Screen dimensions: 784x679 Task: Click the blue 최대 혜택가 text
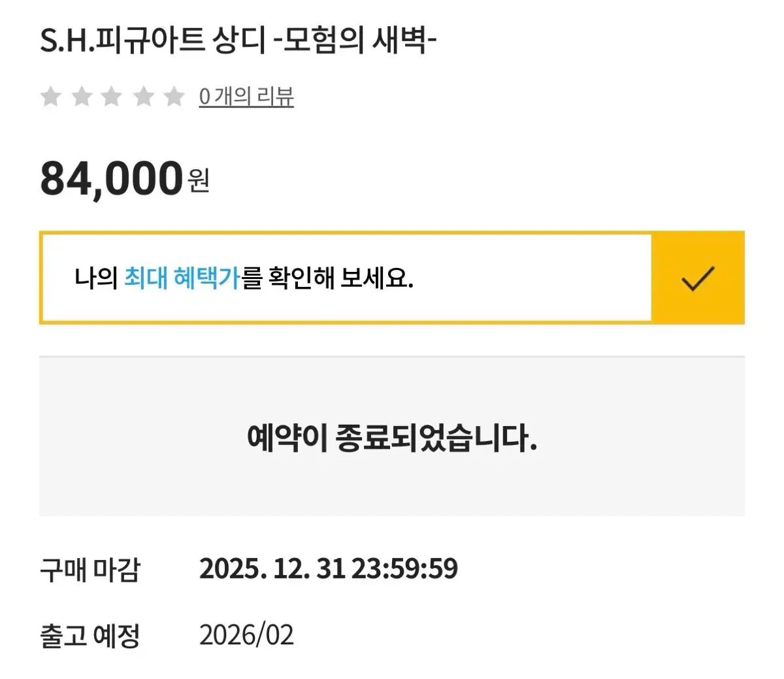pyautogui.click(x=183, y=278)
